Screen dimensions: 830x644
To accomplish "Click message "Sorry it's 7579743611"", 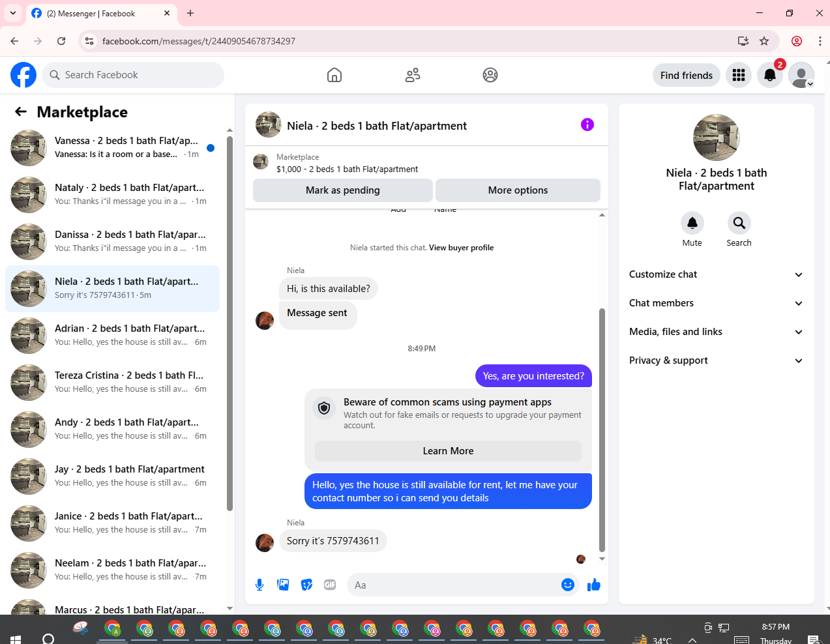I will click(333, 541).
